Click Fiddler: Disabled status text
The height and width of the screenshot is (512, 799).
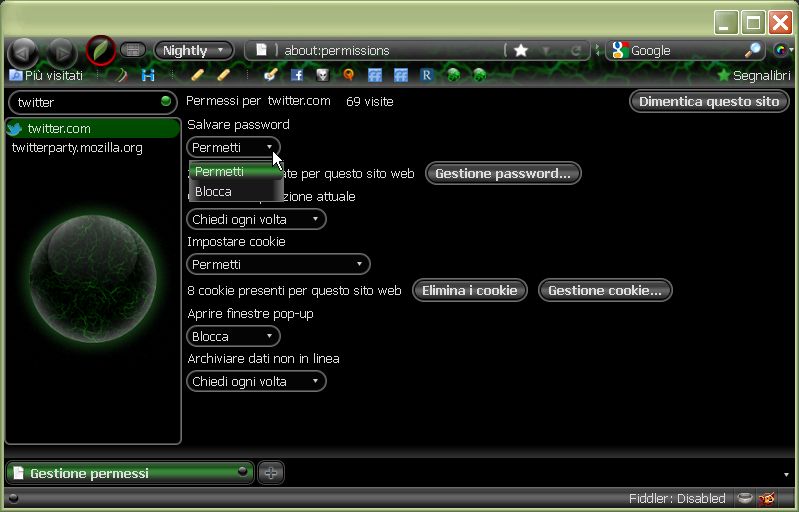(677, 498)
